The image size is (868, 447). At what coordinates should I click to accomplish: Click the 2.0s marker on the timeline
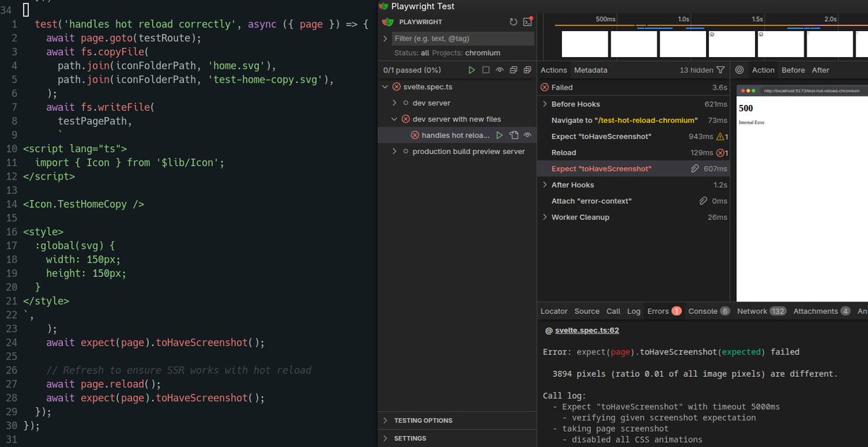click(x=830, y=19)
